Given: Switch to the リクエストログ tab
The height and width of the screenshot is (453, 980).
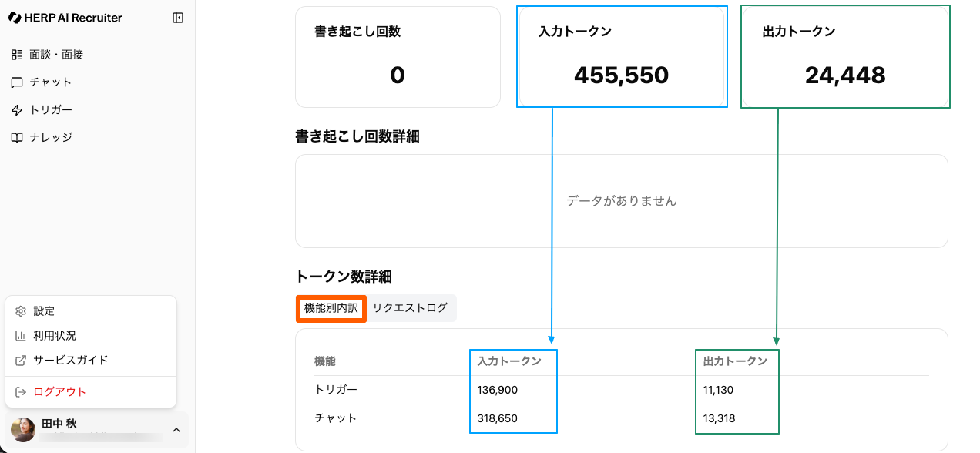Looking at the screenshot, I should (x=410, y=308).
